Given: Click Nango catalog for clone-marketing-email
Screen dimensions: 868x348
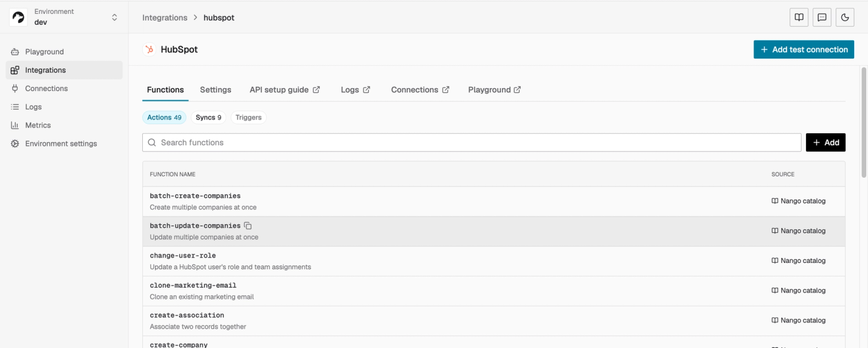Looking at the screenshot, I should click(x=799, y=291).
